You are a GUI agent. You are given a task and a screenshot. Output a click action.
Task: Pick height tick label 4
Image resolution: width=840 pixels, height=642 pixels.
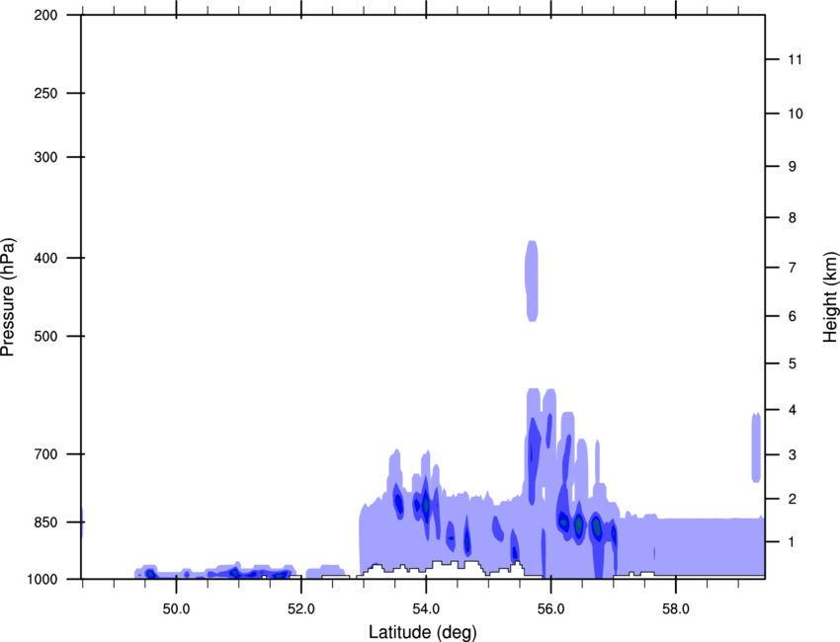pos(793,410)
